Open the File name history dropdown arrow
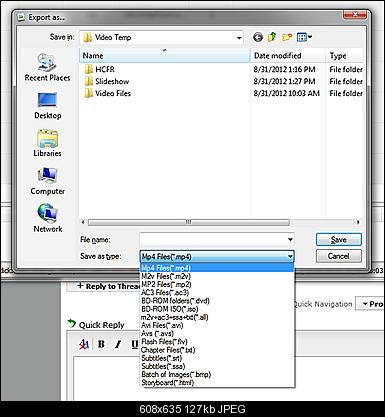This screenshot has width=385, height=417. 290,239
